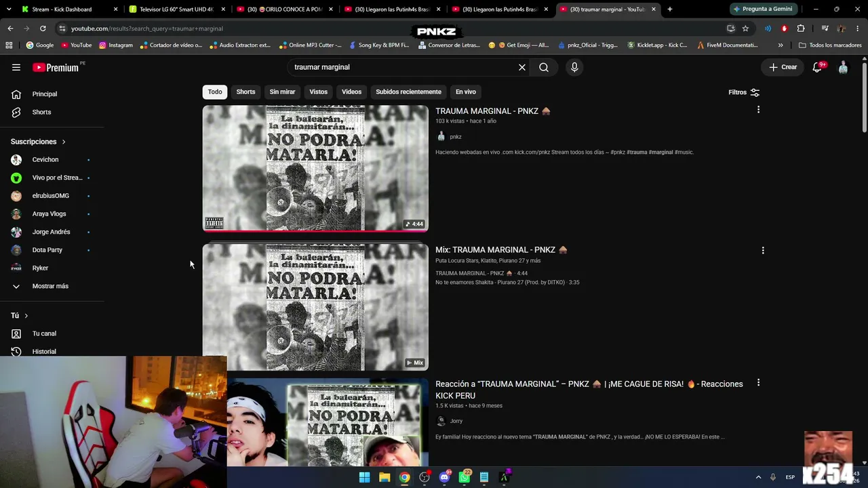The width and height of the screenshot is (868, 488).
Task: Run search with the magnifier button
Action: (544, 67)
